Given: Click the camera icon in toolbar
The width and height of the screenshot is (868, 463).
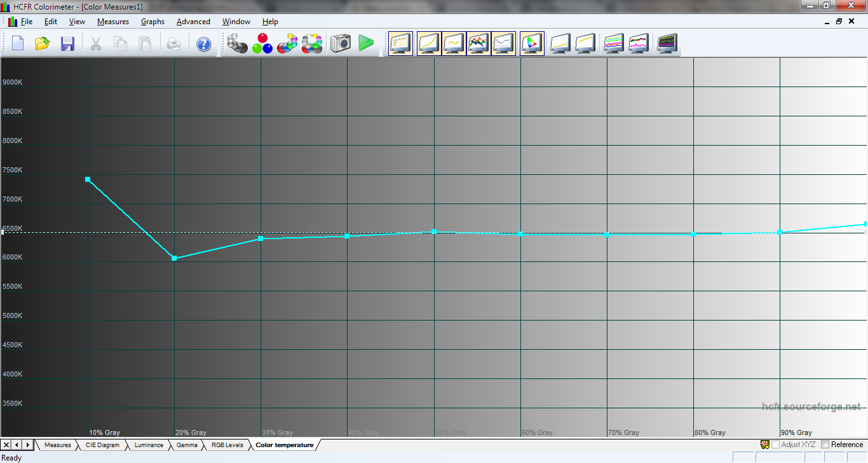Looking at the screenshot, I should point(340,43).
